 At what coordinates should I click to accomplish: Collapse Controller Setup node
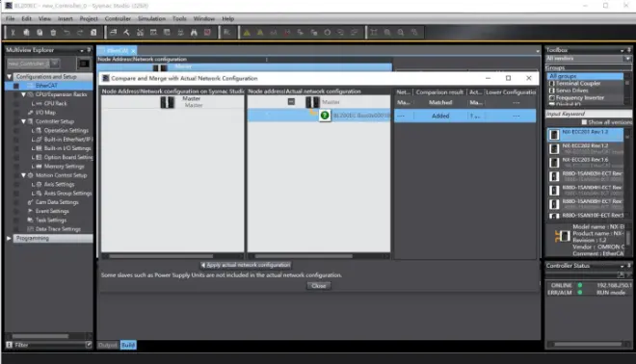23,121
